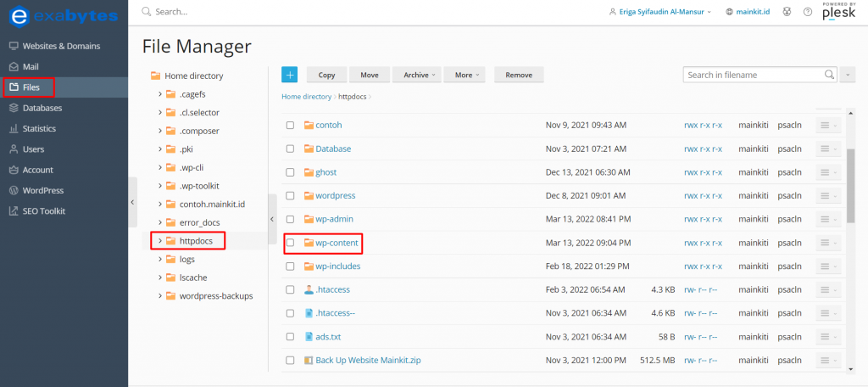This screenshot has height=387, width=868.
Task: Click the wordpress folder icon in file list
Action: 309,196
